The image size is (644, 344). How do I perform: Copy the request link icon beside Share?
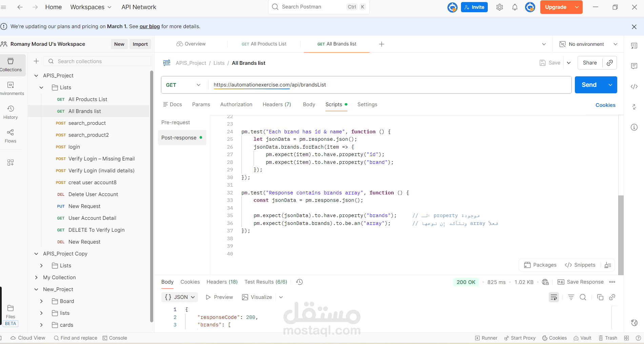coord(610,63)
